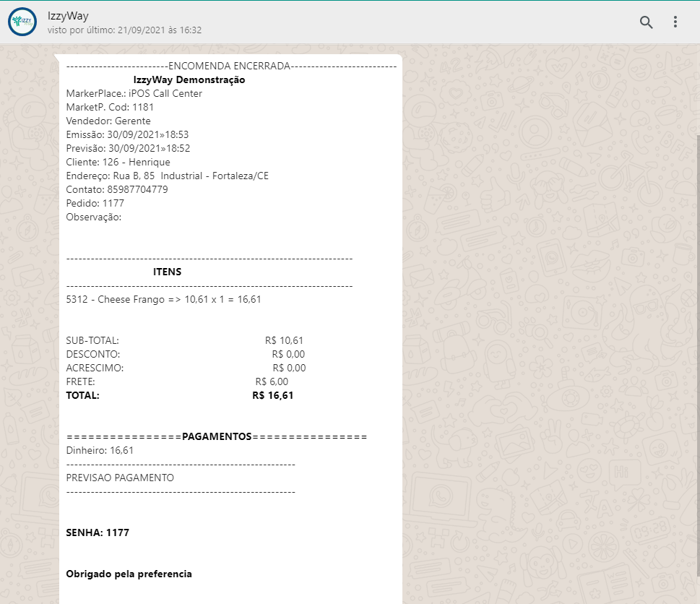700x604 pixels.
Task: Select the bold 'IzzyWay Demonstração' title
Action: coord(189,80)
